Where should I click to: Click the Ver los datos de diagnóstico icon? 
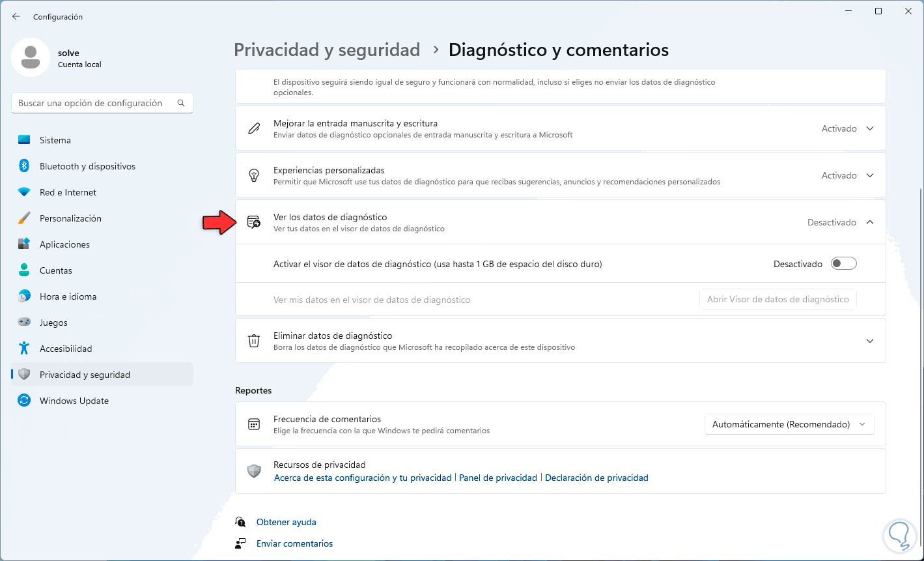(254, 222)
